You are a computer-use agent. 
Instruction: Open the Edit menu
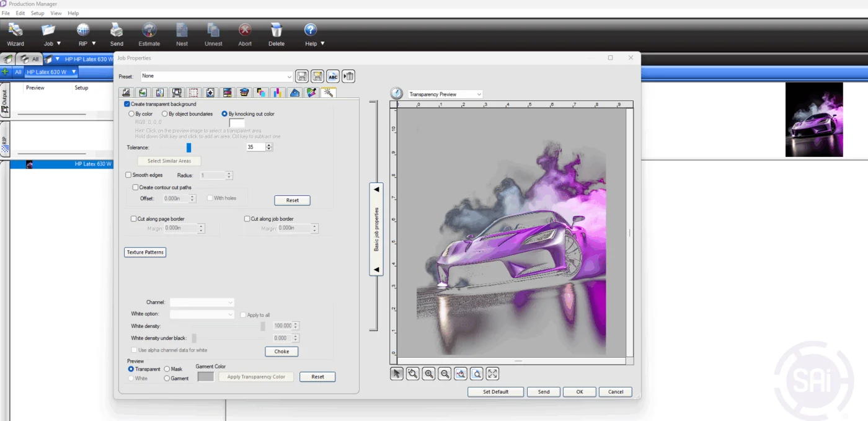(x=20, y=13)
